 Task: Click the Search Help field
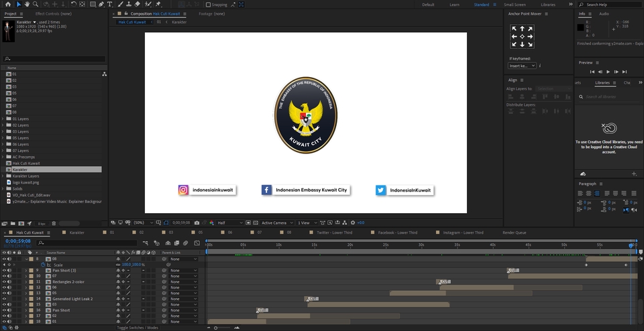pyautogui.click(x=610, y=5)
